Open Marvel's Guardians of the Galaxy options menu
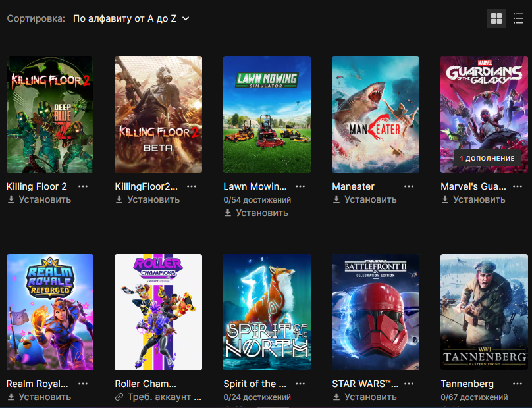 [x=517, y=186]
